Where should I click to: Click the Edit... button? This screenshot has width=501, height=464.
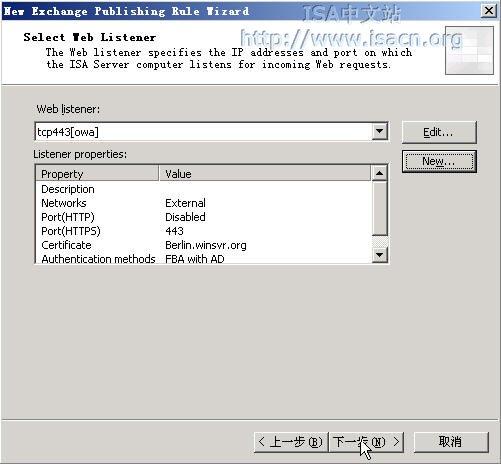click(439, 132)
